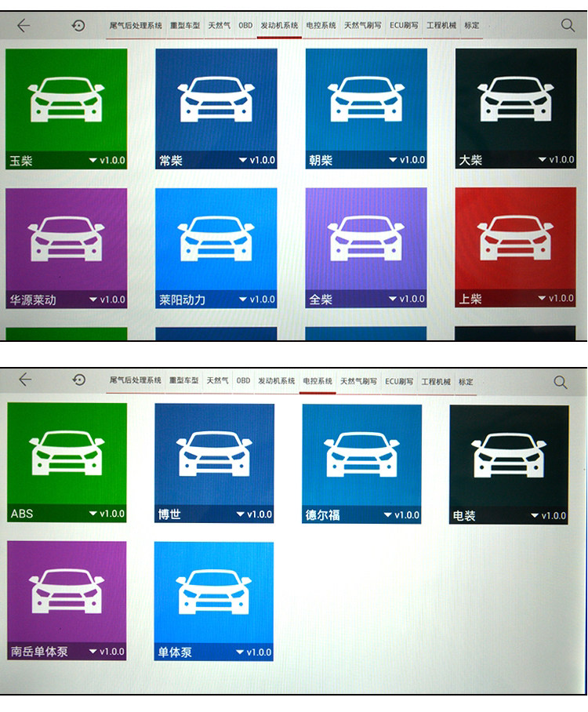Open 天然气刷写 tab in upper screen
The height and width of the screenshot is (712, 588).
pos(362,26)
